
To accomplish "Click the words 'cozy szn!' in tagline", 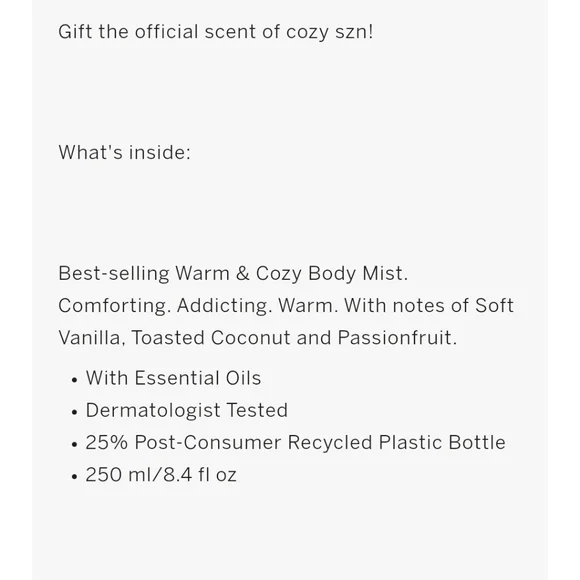I will click(x=330, y=33).
